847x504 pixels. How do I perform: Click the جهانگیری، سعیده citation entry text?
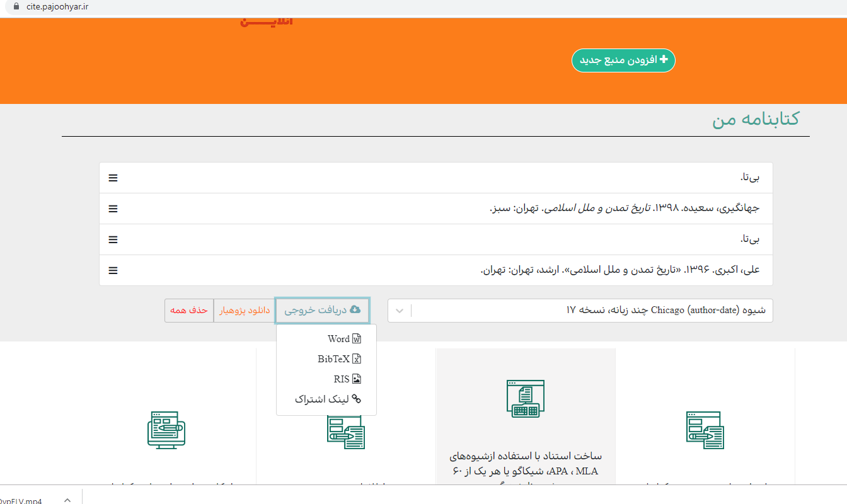[624, 209]
